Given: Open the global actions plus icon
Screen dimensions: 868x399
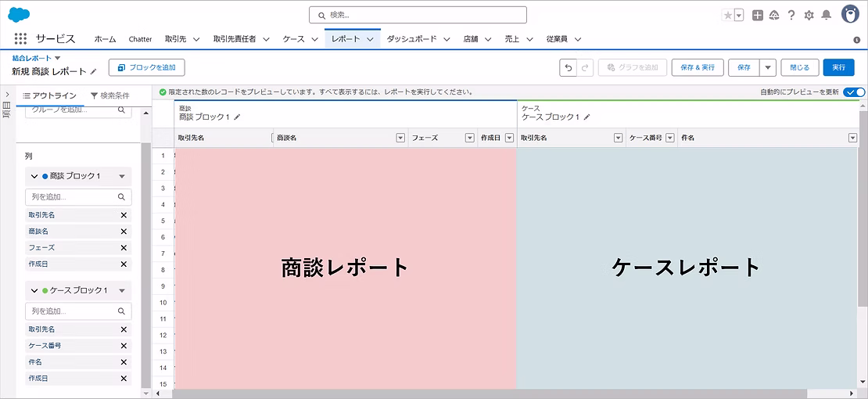Looking at the screenshot, I should click(x=757, y=16).
